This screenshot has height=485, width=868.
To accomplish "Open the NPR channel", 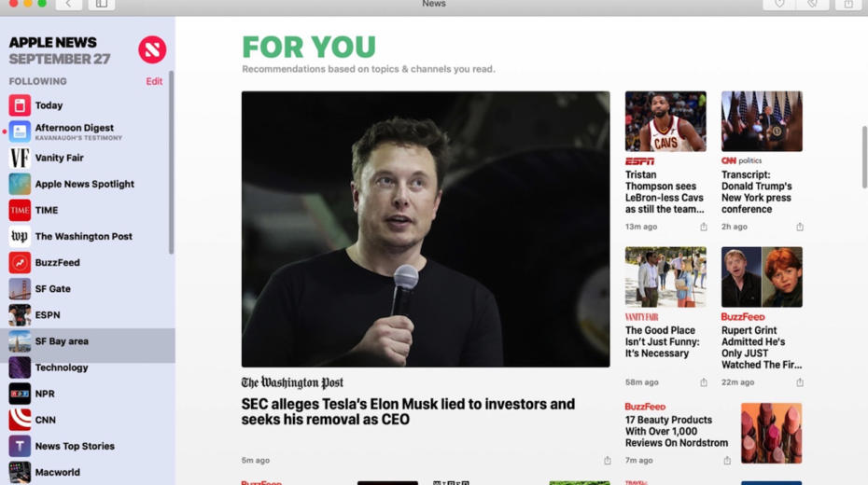I will [88, 394].
